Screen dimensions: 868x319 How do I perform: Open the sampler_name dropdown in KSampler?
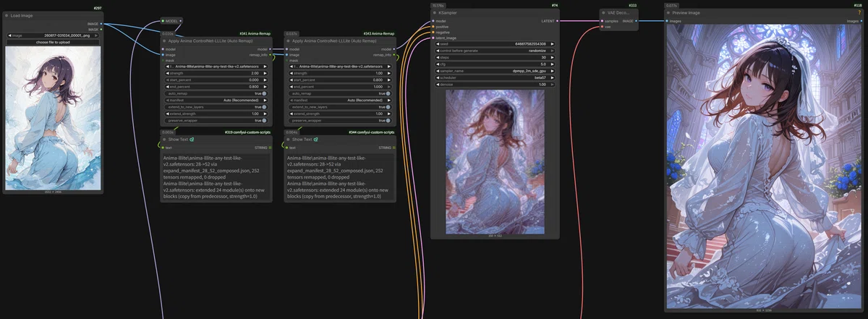click(495, 71)
